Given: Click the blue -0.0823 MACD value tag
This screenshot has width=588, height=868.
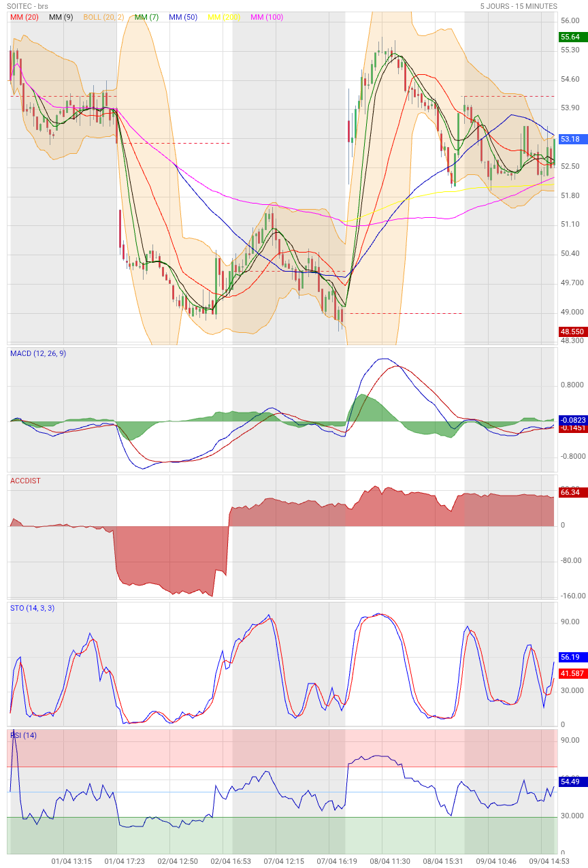Looking at the screenshot, I should (x=573, y=421).
